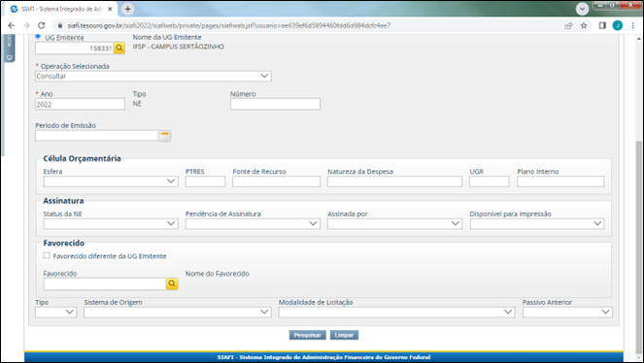Expand the Passivo Anterior dropdown
The width and height of the screenshot is (644, 363).
pyautogui.click(x=567, y=313)
